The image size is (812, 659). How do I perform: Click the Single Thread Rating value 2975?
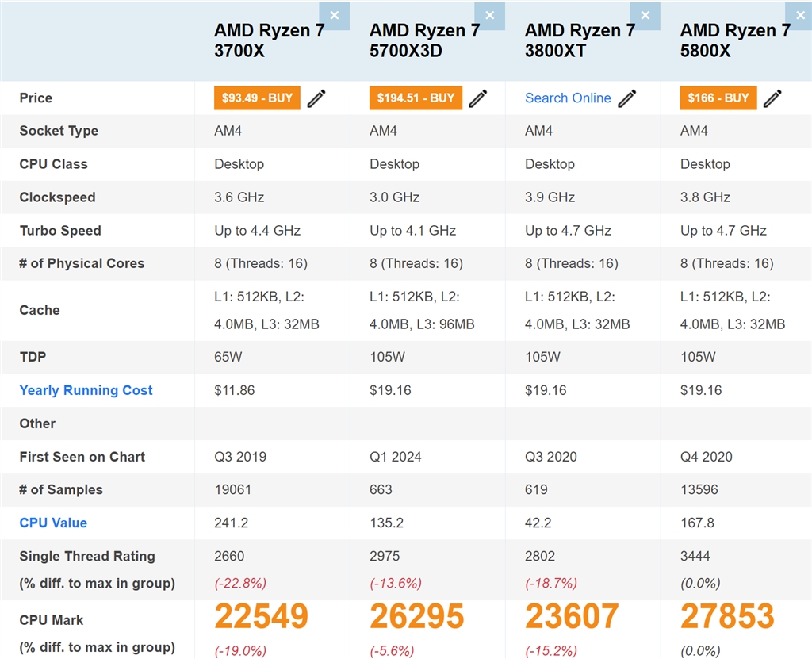coord(385,556)
